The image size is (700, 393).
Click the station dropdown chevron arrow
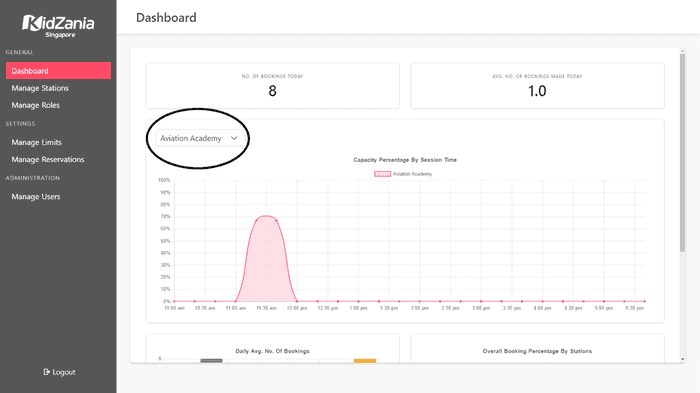pos(234,138)
